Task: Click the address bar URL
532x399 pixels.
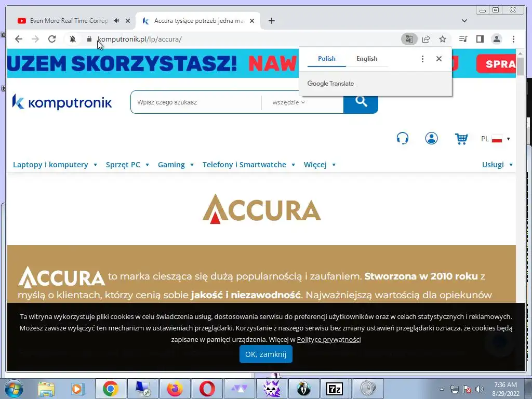Action: [x=139, y=39]
